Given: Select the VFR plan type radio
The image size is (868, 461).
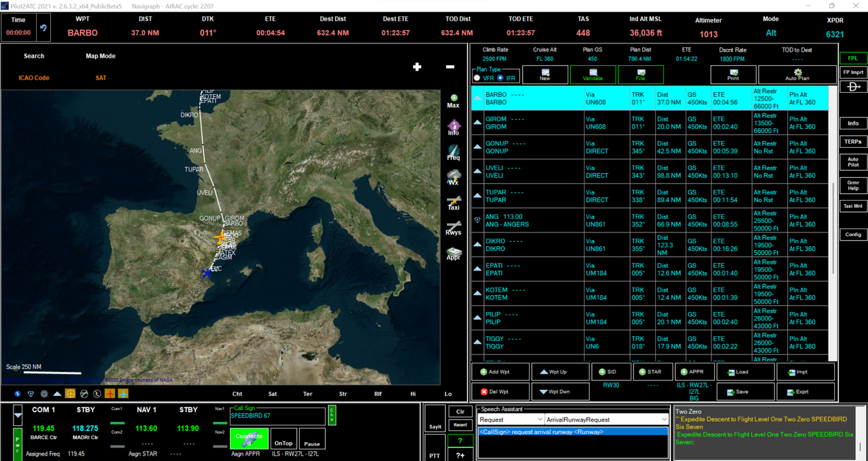Looking at the screenshot, I should [477, 78].
